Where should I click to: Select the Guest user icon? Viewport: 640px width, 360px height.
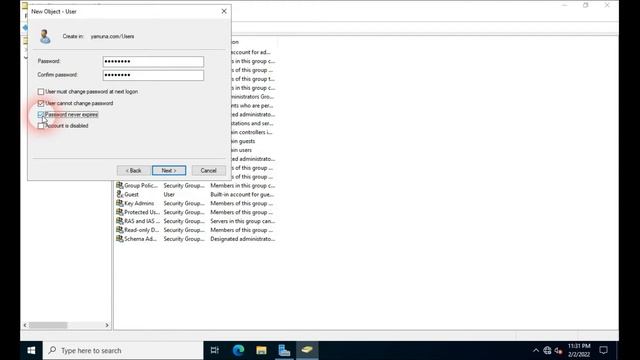[x=120, y=194]
